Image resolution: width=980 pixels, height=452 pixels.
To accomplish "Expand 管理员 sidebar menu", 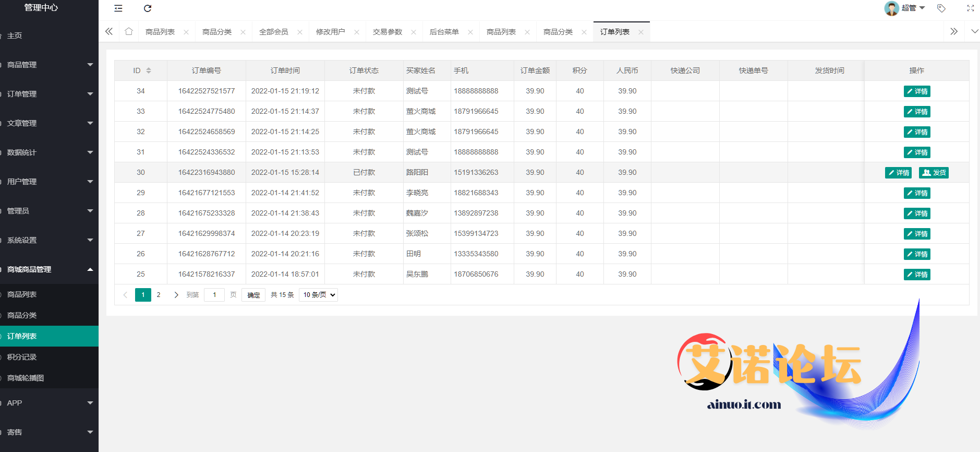I will 49,211.
